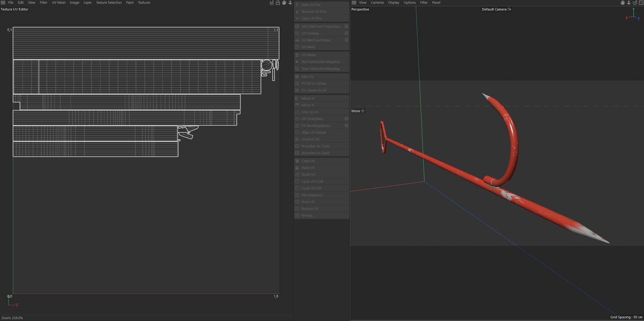This screenshot has height=321, width=644.
Task: Click the Add UV Pins command
Action: [322, 5]
